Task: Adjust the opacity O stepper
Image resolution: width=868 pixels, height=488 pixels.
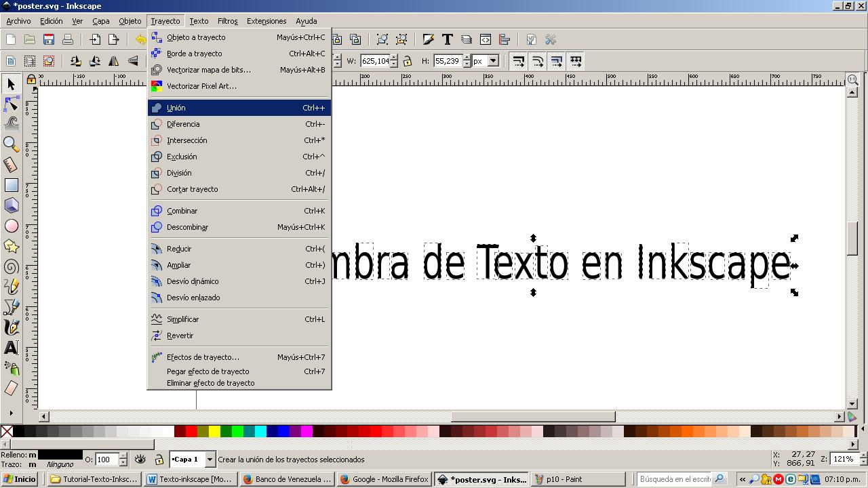Action: [x=123, y=460]
